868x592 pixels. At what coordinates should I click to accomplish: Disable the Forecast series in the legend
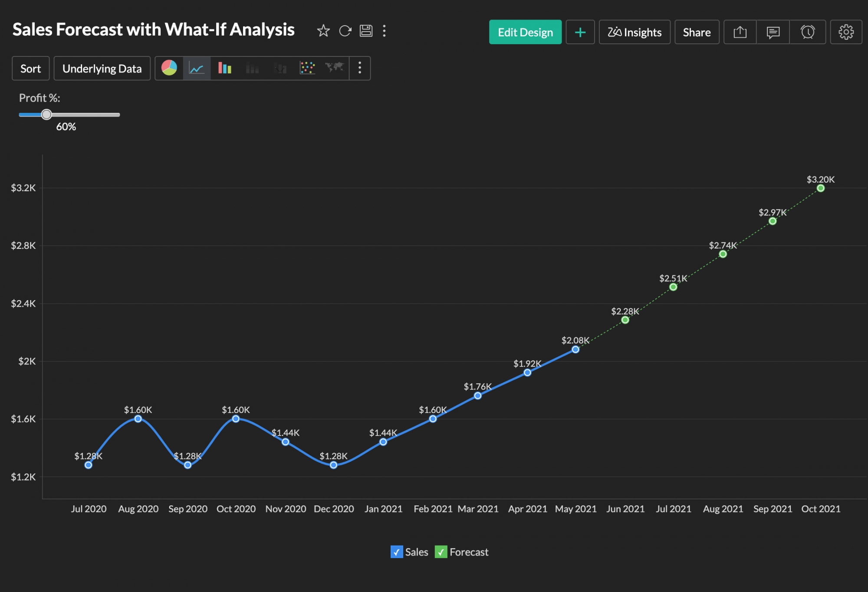tap(441, 552)
